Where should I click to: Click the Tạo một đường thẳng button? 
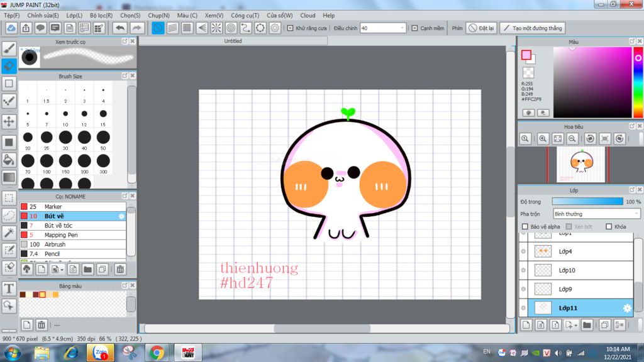[x=533, y=28]
